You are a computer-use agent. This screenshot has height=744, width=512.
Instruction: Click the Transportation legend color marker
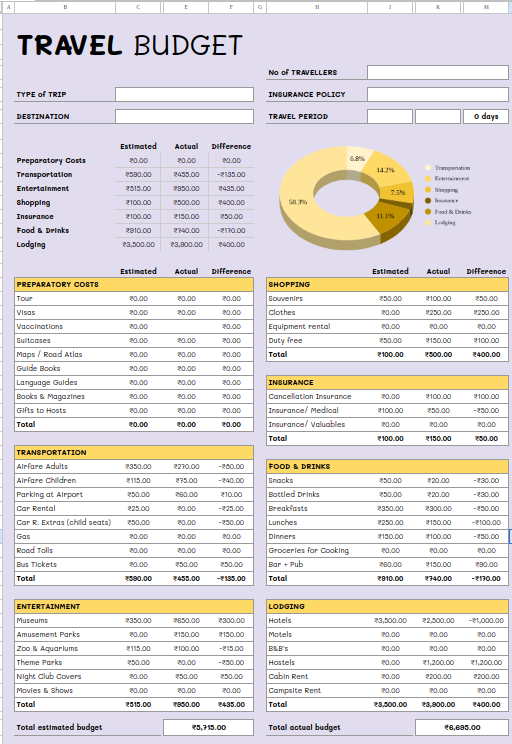coord(428,168)
